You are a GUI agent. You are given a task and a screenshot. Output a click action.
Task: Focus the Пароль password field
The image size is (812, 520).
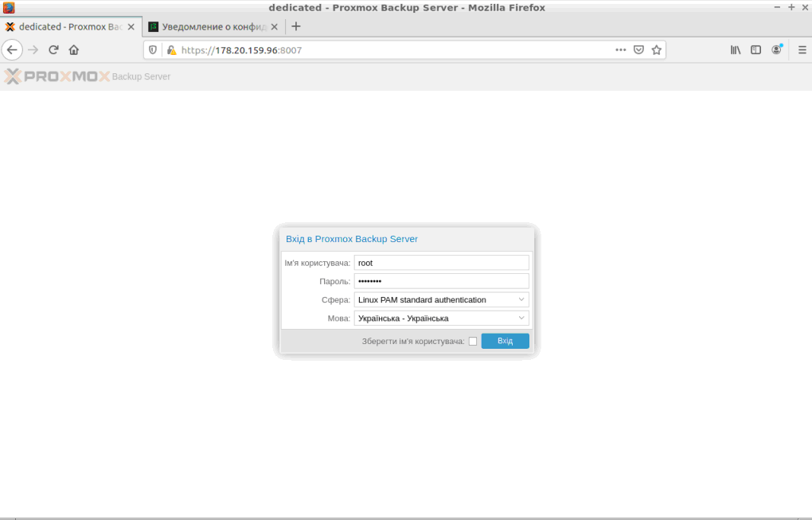441,281
